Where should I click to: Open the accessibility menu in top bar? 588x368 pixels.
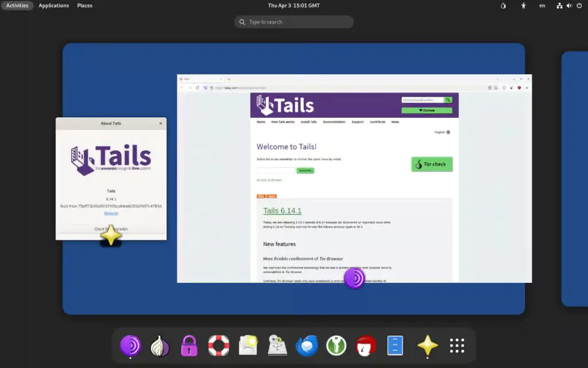point(524,6)
